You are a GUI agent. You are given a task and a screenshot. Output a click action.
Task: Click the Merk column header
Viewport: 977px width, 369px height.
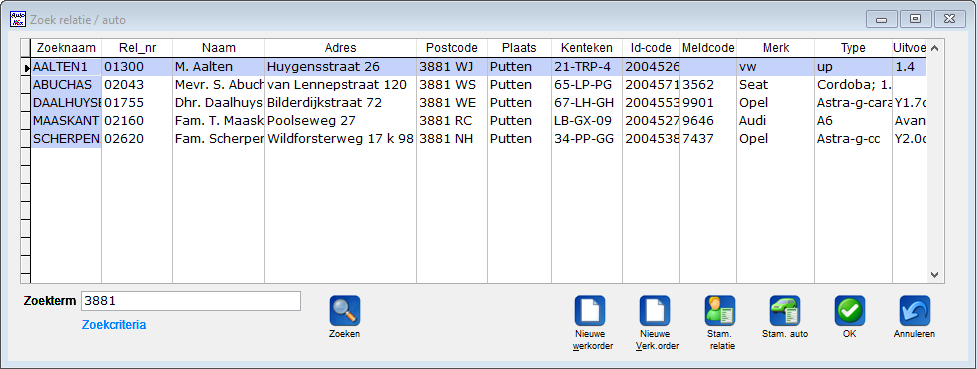[776, 48]
